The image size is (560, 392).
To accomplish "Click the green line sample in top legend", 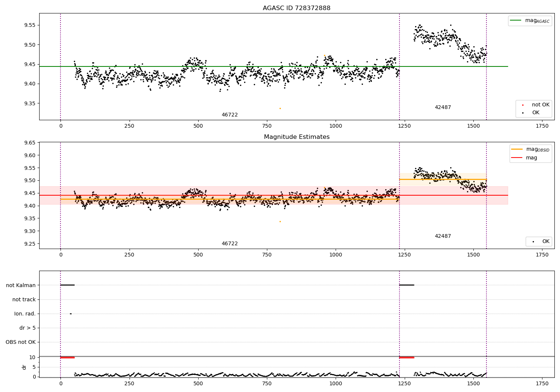I will pyautogui.click(x=516, y=21).
